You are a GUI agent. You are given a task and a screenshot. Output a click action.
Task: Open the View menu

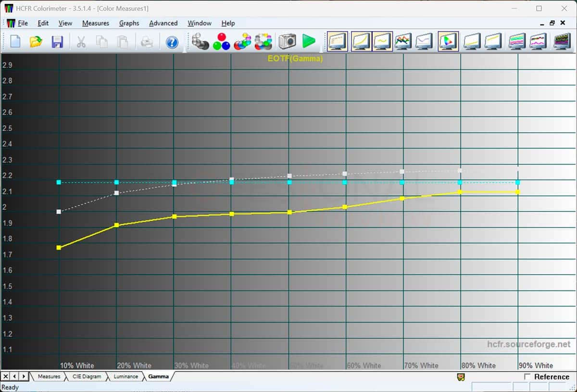tap(65, 23)
